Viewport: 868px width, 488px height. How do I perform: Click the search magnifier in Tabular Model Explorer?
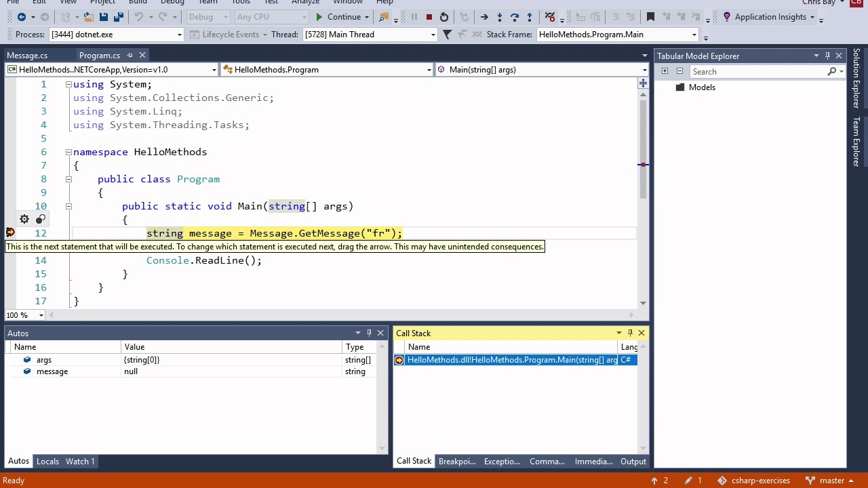point(832,71)
